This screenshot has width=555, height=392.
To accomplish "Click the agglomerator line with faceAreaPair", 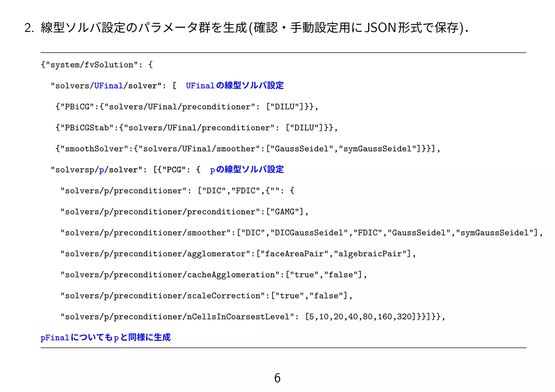I will (x=238, y=254).
